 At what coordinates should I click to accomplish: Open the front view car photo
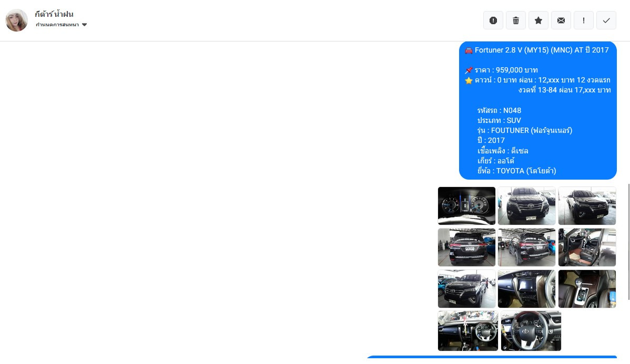click(x=526, y=206)
